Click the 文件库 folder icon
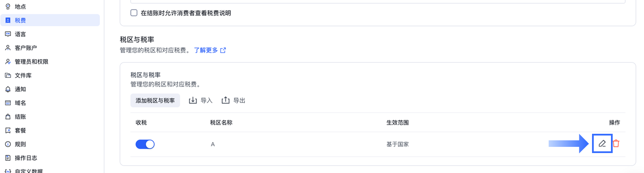 click(8, 75)
